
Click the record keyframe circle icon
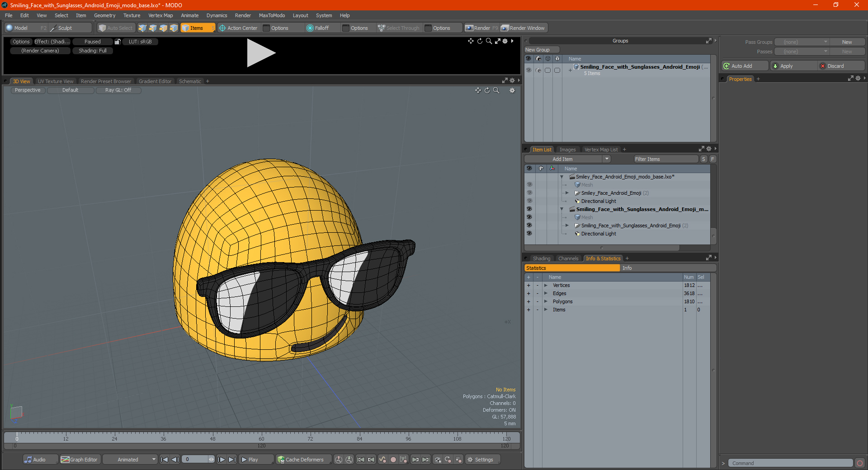point(393,460)
